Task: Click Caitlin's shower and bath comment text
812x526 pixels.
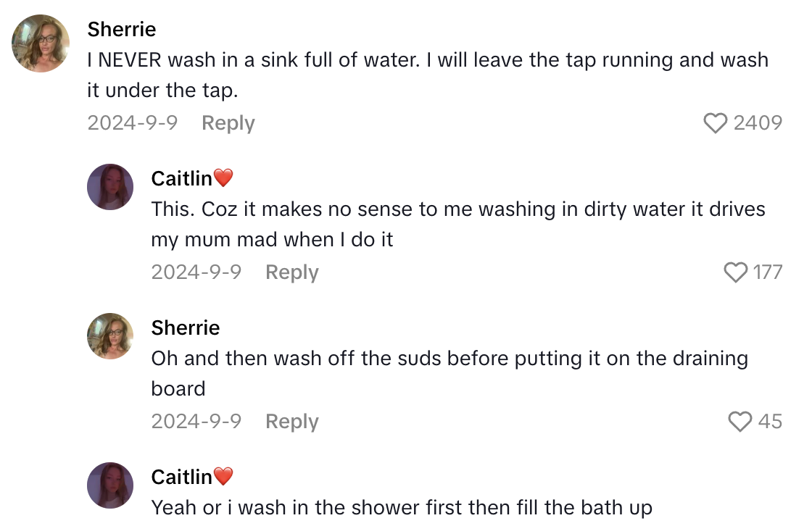Action: (402, 507)
